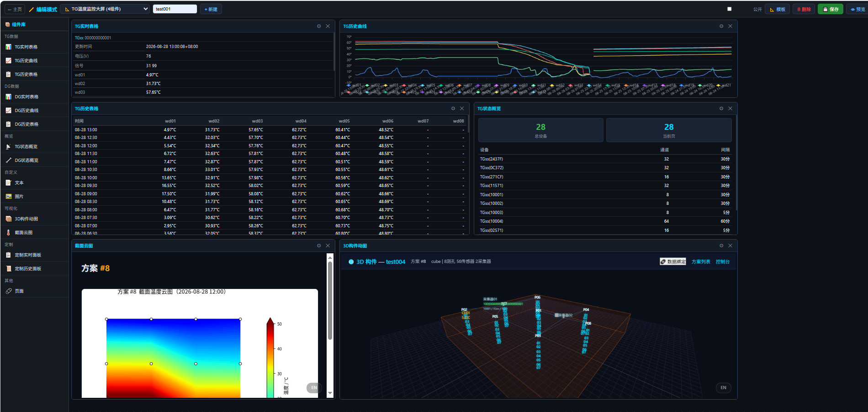Click the 截面云图 panel vertical scrollbar thumb
Image resolution: width=868 pixels, height=412 pixels.
click(x=330, y=300)
